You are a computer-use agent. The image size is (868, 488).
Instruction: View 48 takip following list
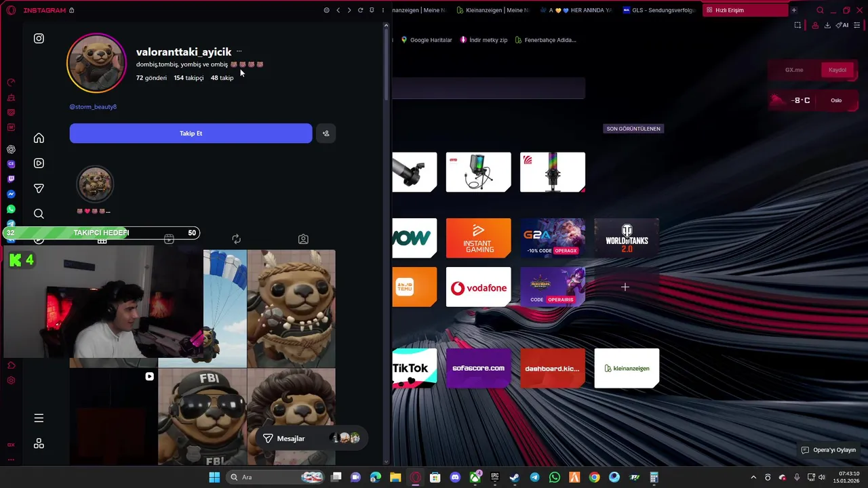point(222,78)
